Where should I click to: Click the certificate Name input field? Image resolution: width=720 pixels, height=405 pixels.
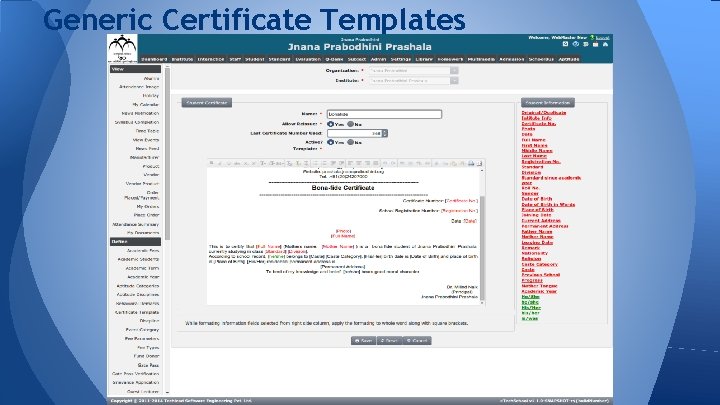[x=384, y=114]
